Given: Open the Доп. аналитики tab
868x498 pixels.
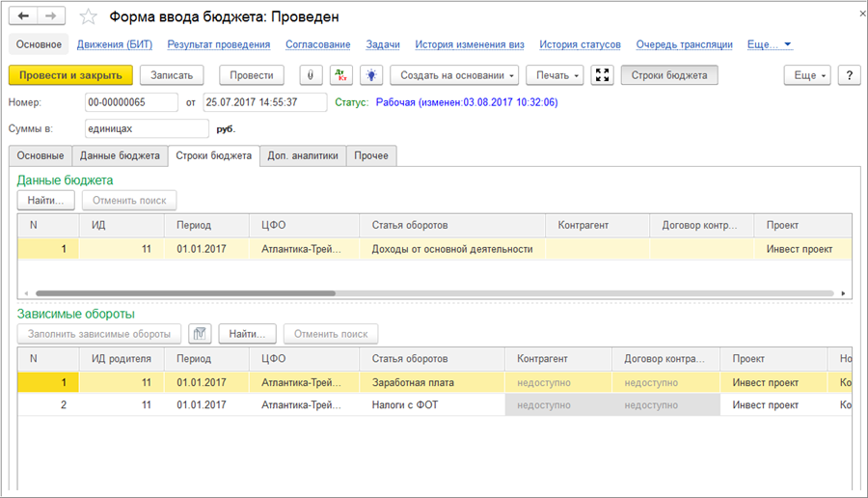Looking at the screenshot, I should click(x=303, y=155).
